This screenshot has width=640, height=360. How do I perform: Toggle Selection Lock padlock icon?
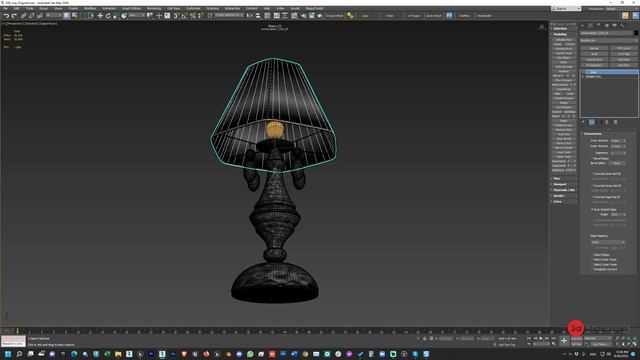[424, 338]
